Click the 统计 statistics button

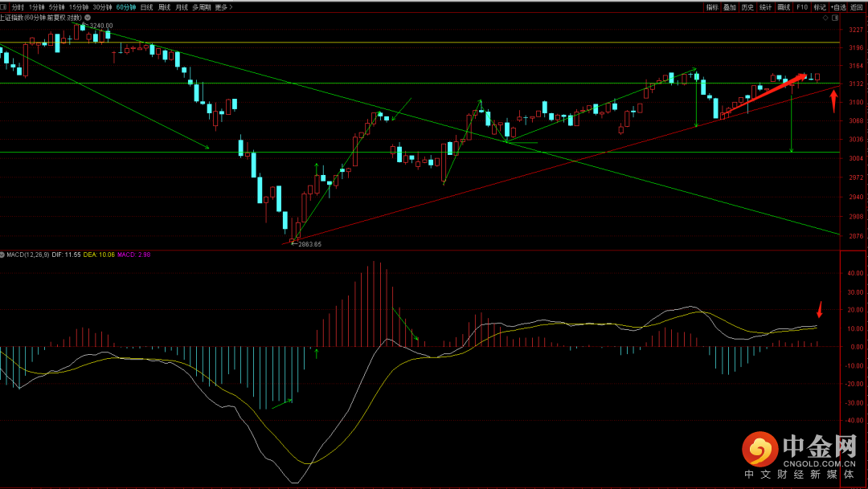click(x=766, y=7)
